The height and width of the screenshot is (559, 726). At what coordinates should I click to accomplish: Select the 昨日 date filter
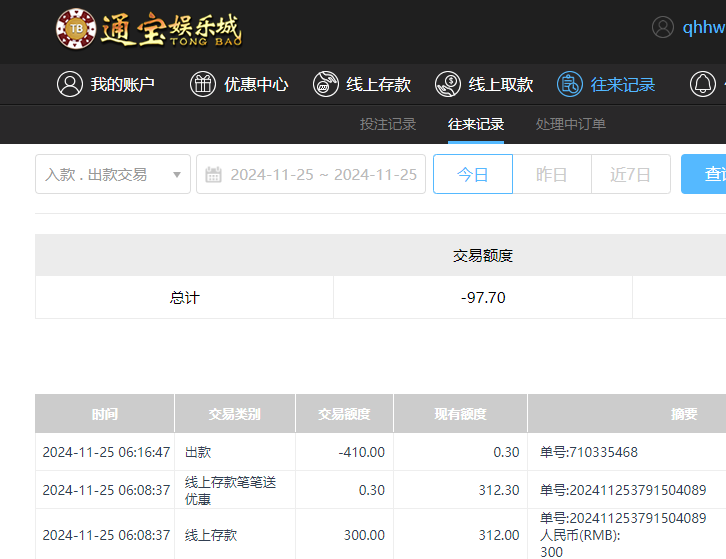(551, 174)
